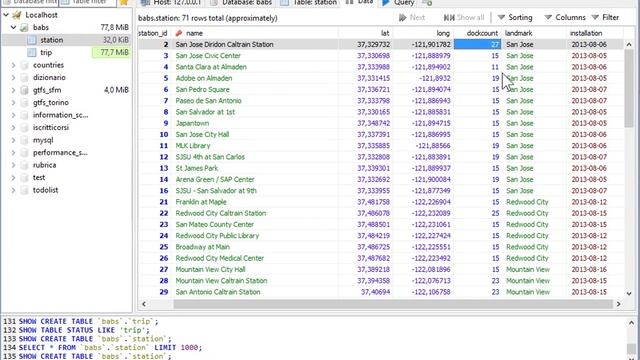Click the primary key icon beside name column

click(179, 33)
